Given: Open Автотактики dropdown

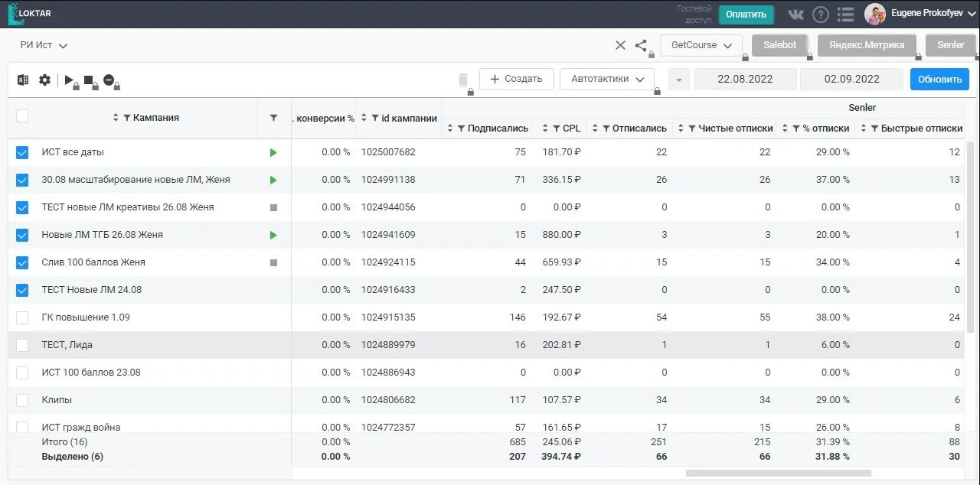Looking at the screenshot, I should 607,79.
